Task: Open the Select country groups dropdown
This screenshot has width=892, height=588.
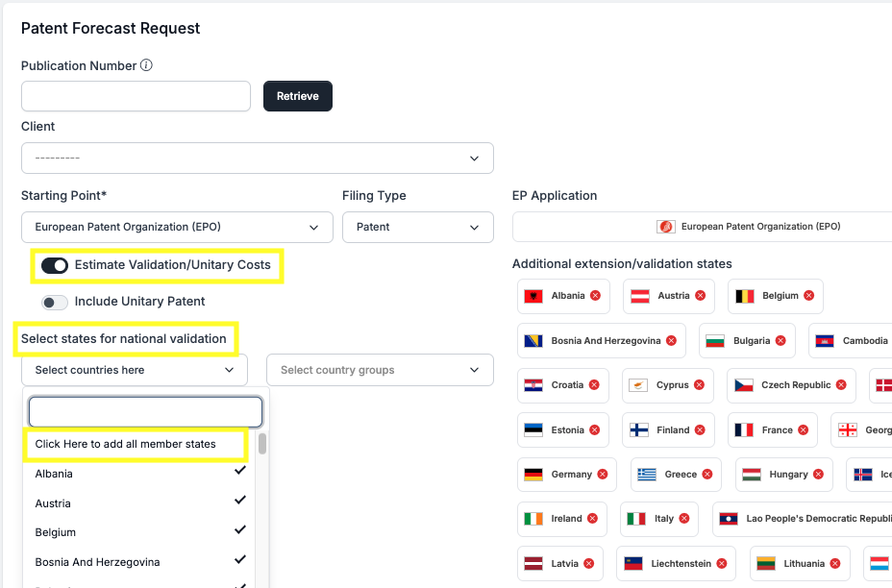Action: click(380, 370)
